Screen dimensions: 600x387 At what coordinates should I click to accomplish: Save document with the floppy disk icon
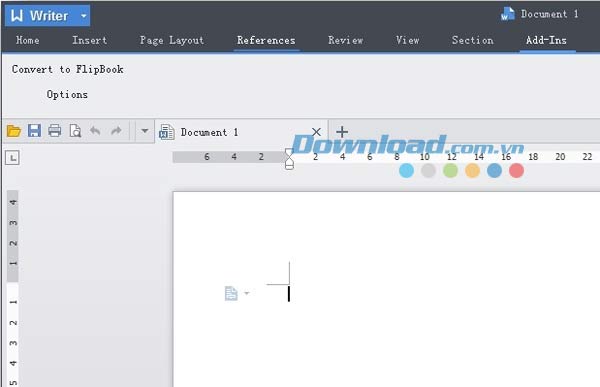click(x=34, y=131)
